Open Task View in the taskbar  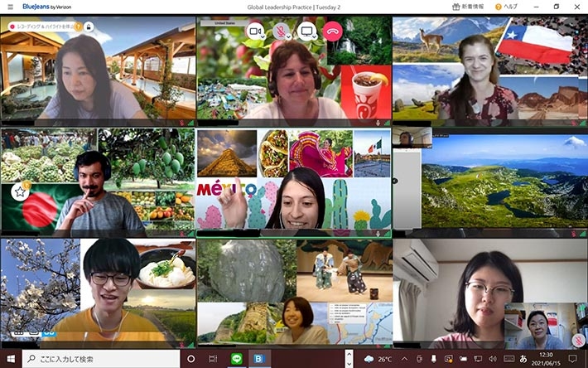(213, 359)
